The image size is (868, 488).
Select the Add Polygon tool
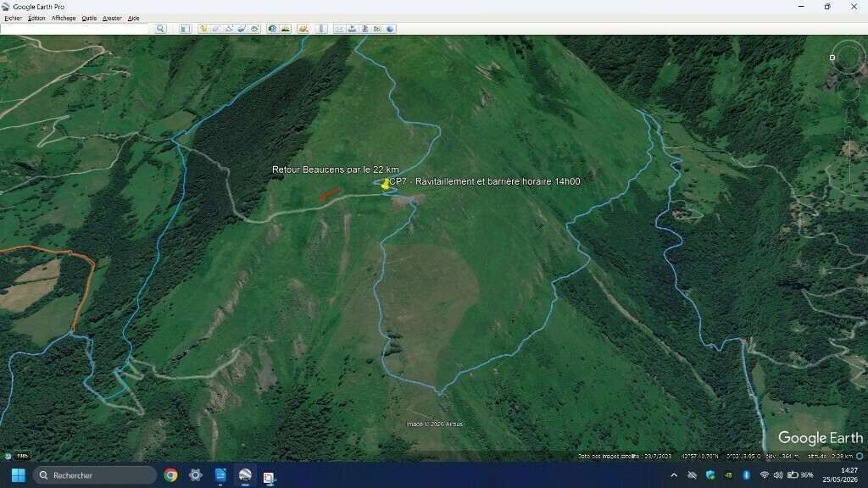[x=216, y=29]
